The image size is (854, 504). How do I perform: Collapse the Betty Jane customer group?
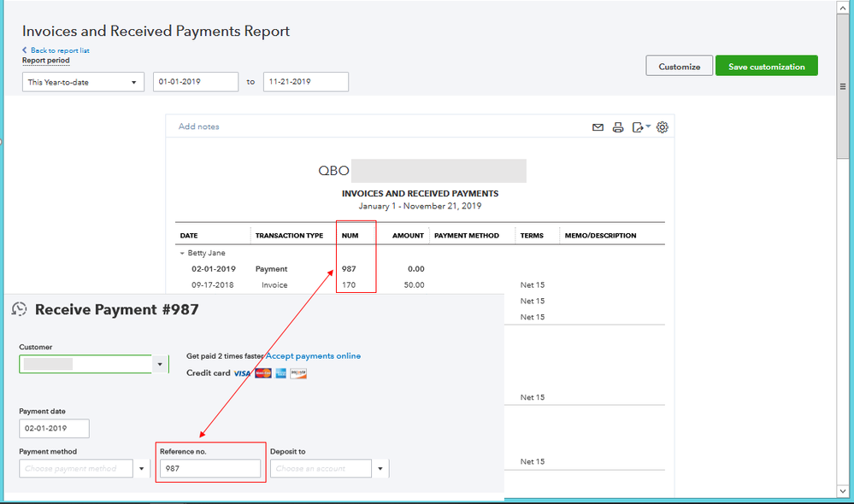point(181,253)
